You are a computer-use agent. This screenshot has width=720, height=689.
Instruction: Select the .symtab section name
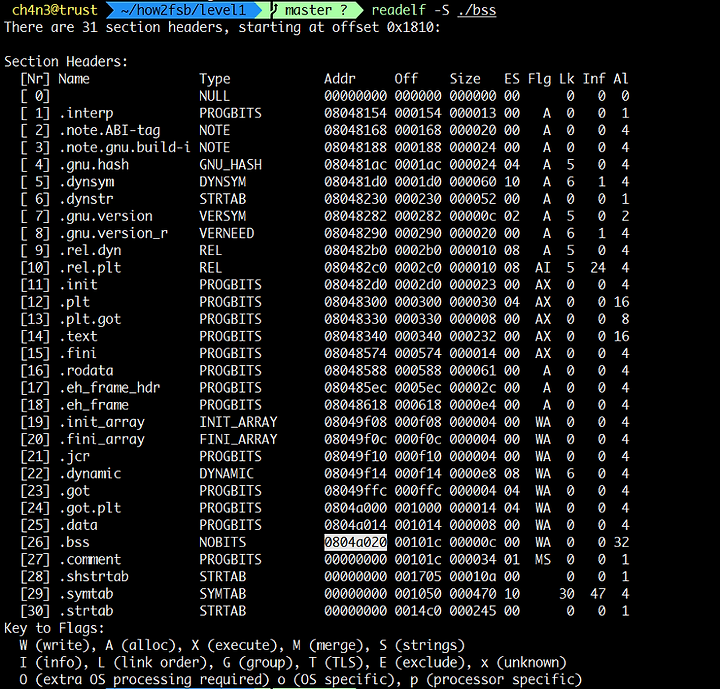click(x=86, y=594)
